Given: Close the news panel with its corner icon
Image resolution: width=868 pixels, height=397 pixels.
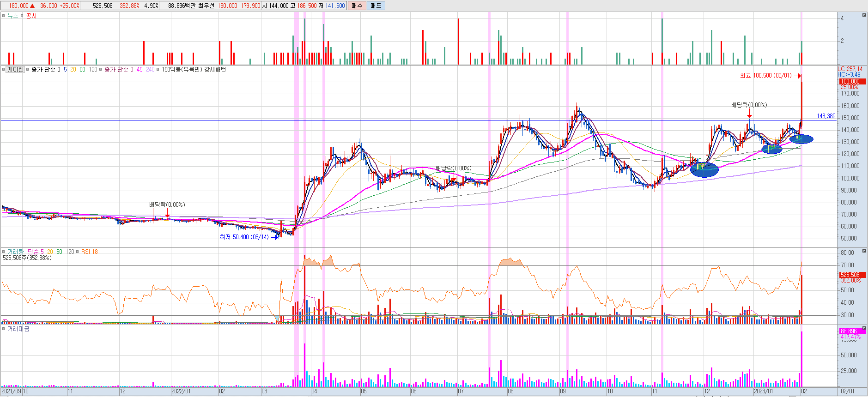Looking at the screenshot, I should click(x=864, y=15).
